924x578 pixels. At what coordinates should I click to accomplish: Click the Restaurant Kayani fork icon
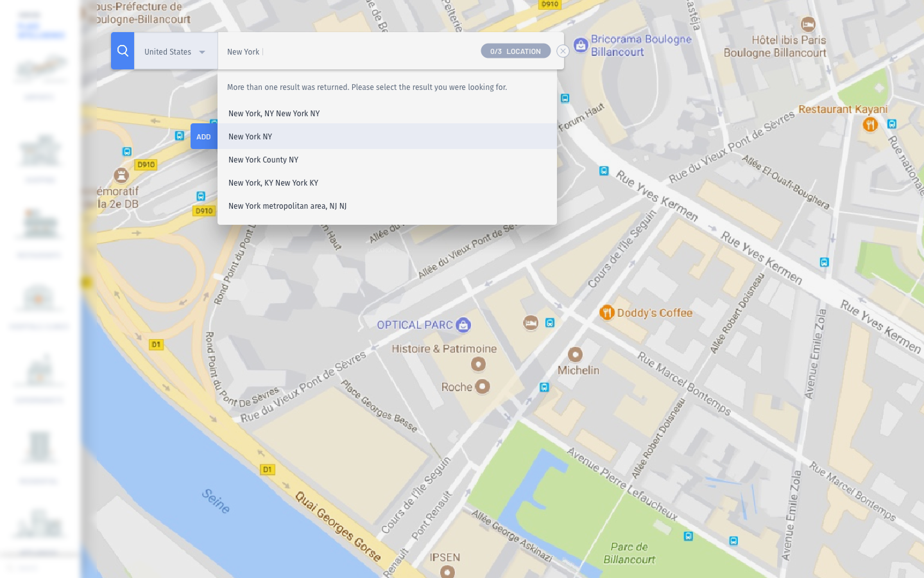(870, 124)
